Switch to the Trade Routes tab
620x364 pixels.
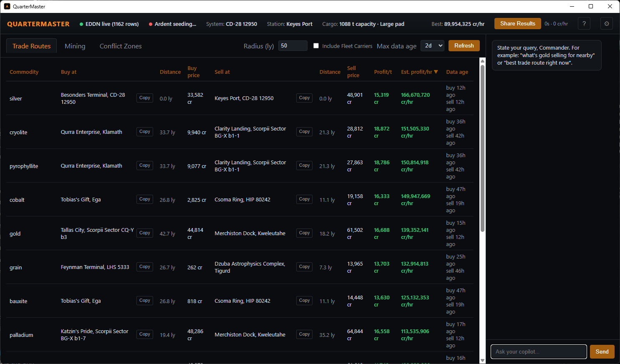(x=32, y=46)
